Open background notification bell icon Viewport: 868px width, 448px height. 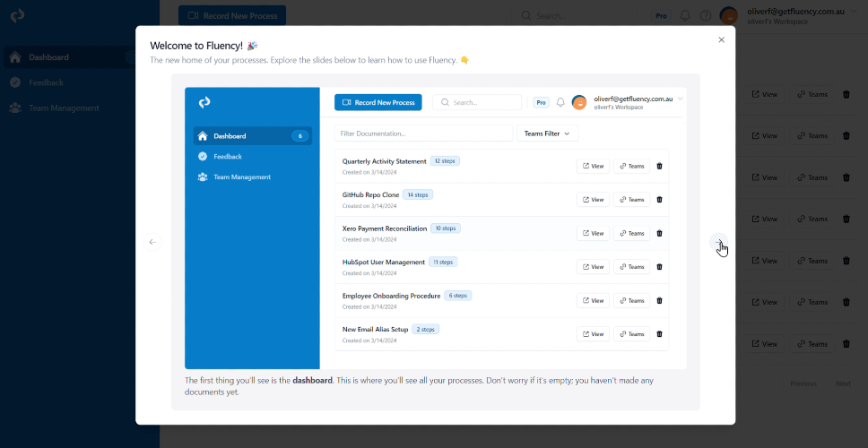click(x=685, y=15)
